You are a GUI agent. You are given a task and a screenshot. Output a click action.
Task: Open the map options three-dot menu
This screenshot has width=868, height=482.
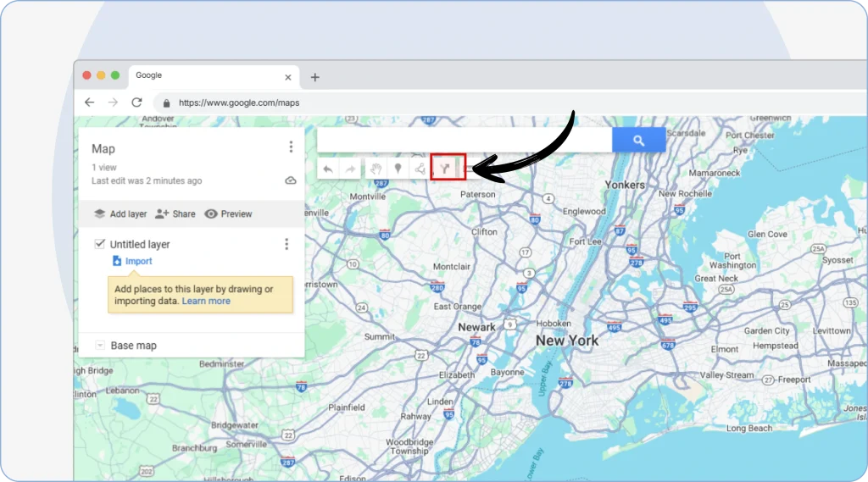click(291, 147)
